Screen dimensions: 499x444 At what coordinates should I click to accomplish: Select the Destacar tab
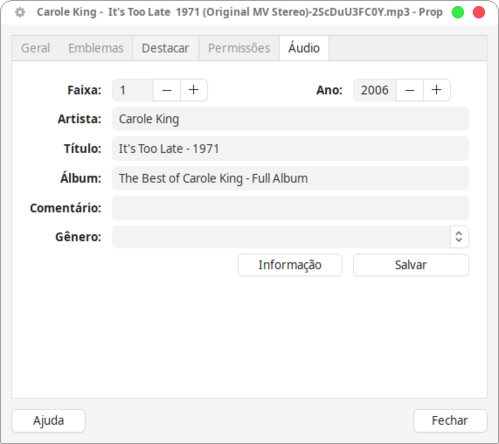[x=165, y=48]
